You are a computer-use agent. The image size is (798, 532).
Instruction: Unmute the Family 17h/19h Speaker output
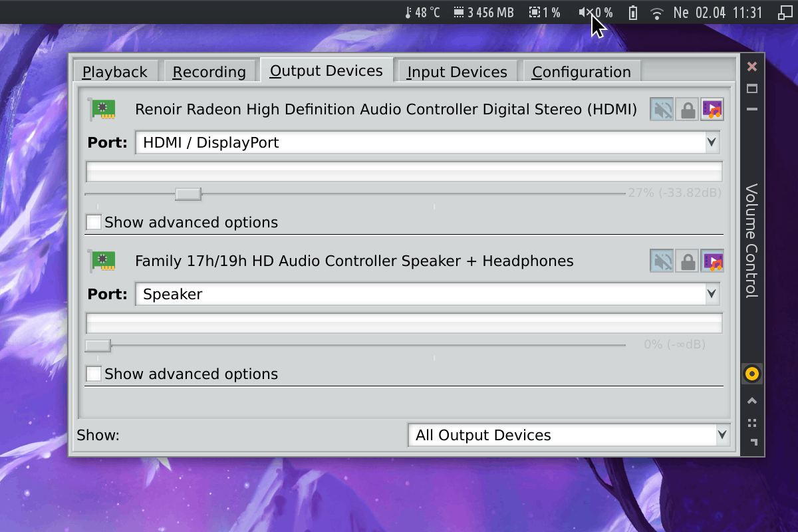662,261
